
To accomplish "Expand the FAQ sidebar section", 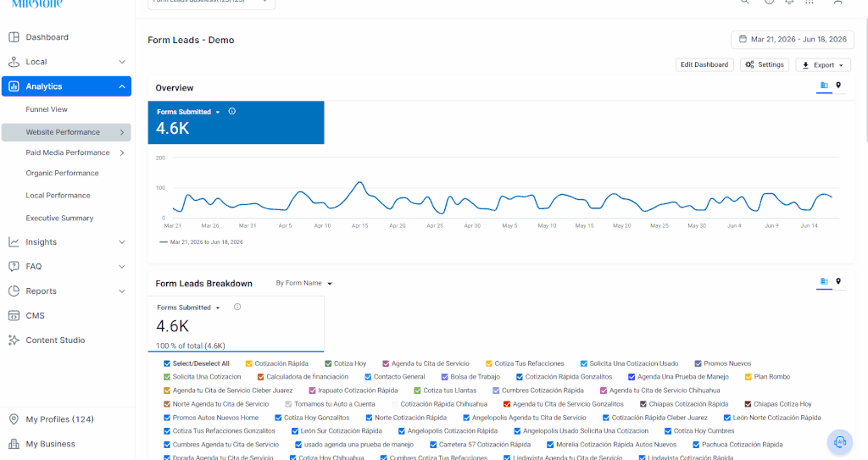I will tap(122, 266).
